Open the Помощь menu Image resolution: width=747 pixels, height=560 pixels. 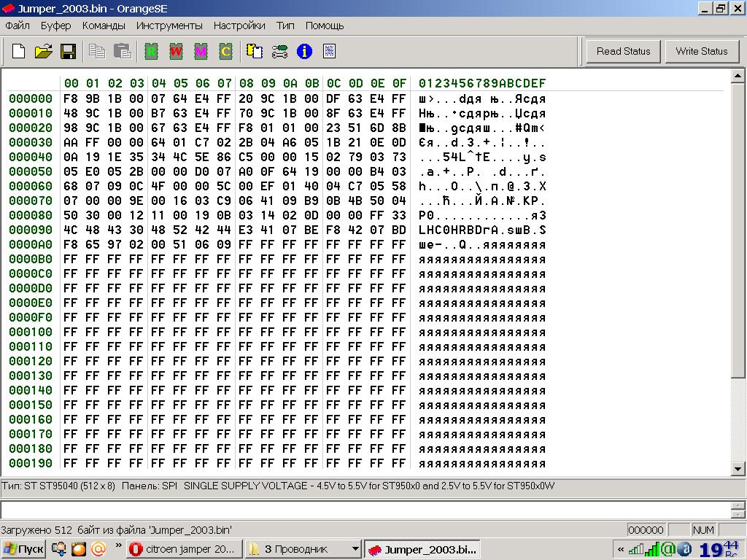pyautogui.click(x=325, y=26)
